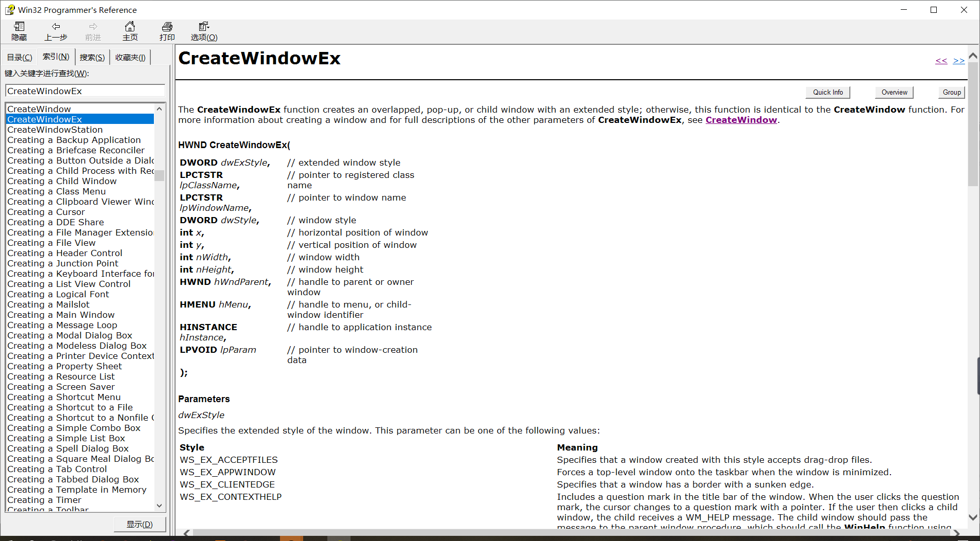Click the Print (打印) icon
This screenshot has width=980, height=541.
(167, 27)
